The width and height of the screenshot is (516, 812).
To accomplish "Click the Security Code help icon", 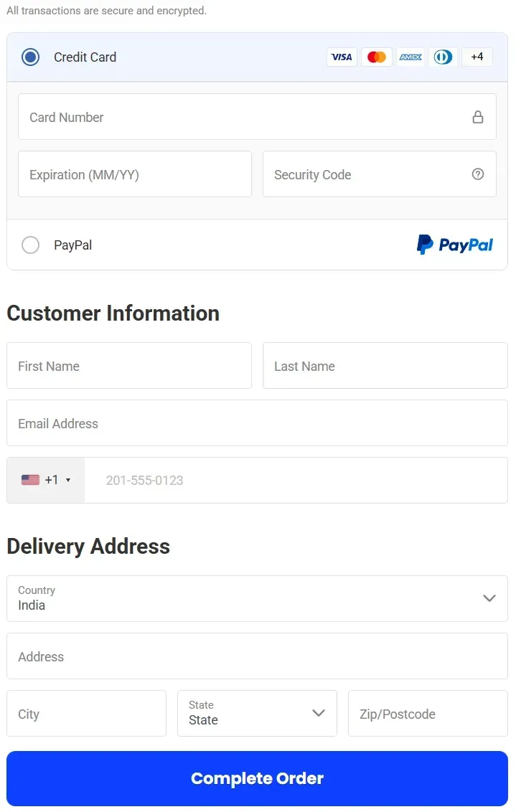I will pyautogui.click(x=478, y=174).
